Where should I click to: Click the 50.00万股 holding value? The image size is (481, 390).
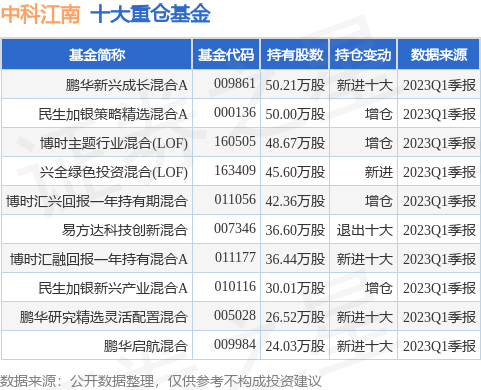pos(295,114)
